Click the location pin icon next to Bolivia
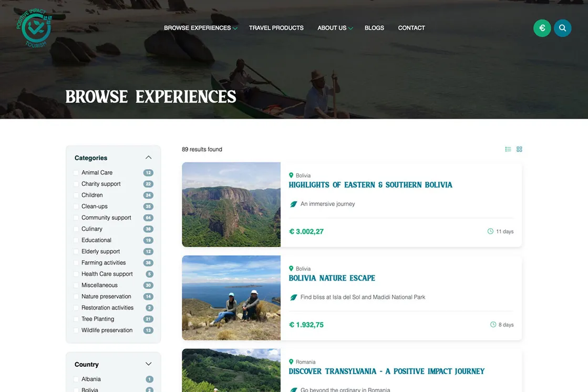 (291, 175)
